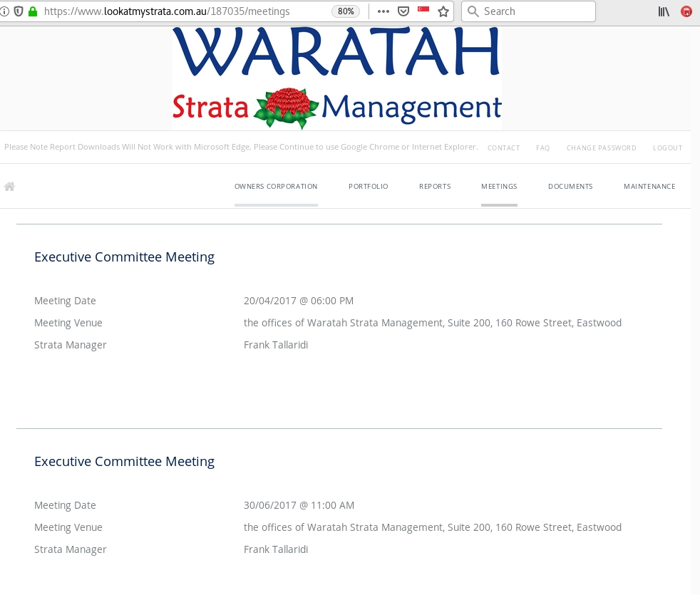Click the date 20/04/2017 @ 06:00 PM
Viewport: 700px width, 595px height.
tap(299, 301)
